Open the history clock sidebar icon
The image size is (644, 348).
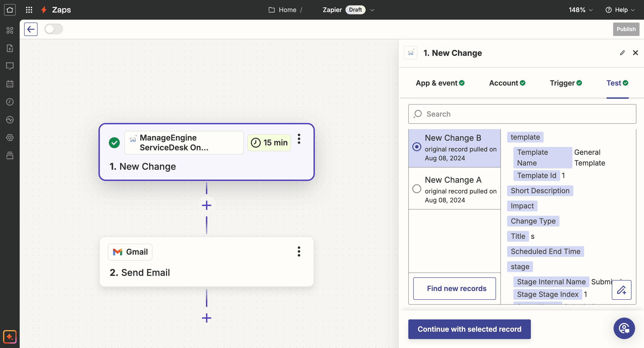[10, 102]
